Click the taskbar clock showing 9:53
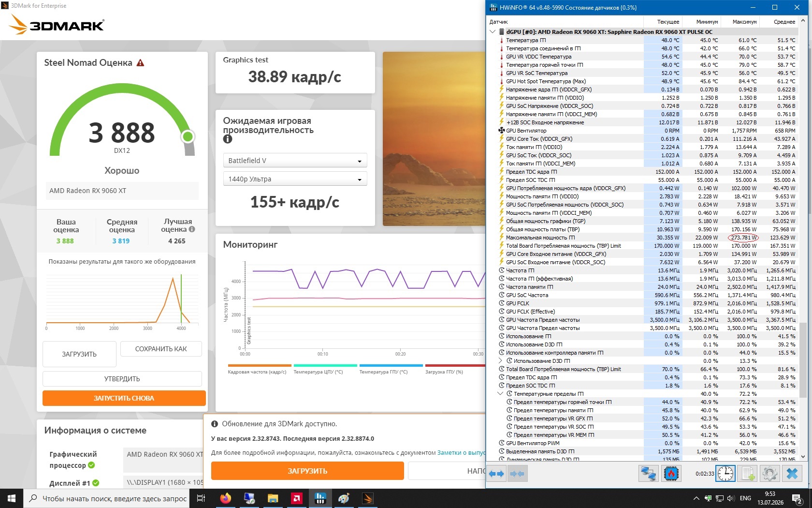This screenshot has height=508, width=812. tap(770, 498)
